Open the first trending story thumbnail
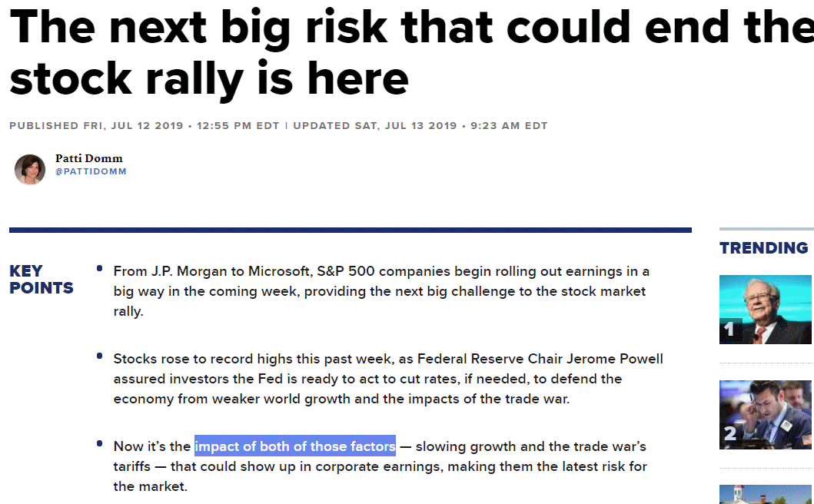814x504 pixels. 766,309
